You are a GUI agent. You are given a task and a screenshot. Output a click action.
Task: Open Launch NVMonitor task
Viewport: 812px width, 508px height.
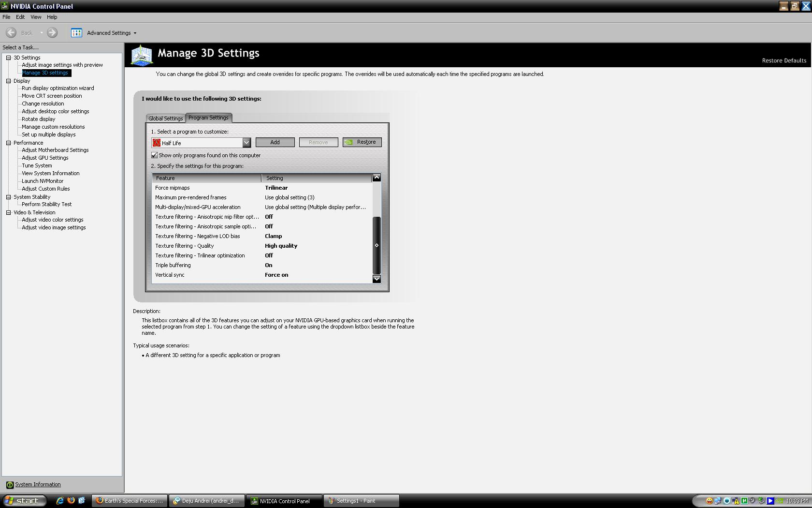(x=43, y=181)
